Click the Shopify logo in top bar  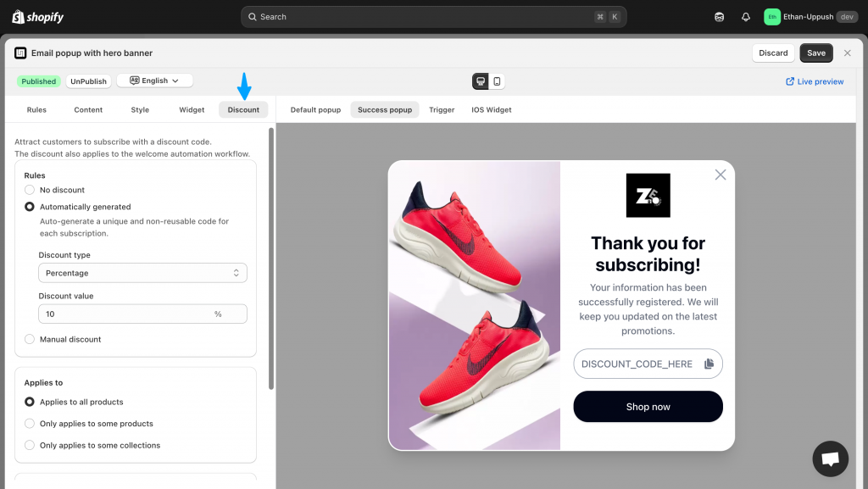(37, 17)
